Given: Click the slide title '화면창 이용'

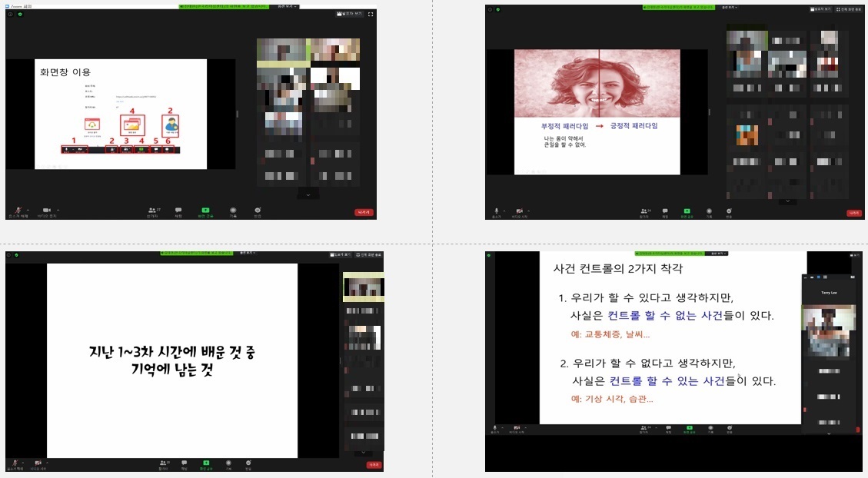Looking at the screenshot, I should pos(65,72).
